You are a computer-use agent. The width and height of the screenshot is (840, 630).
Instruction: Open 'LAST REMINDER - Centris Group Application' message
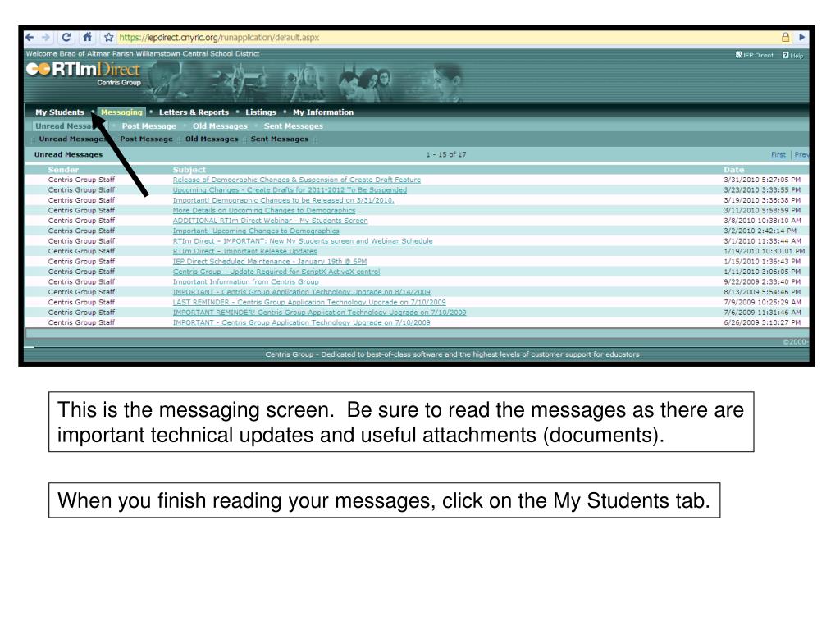coord(309,302)
